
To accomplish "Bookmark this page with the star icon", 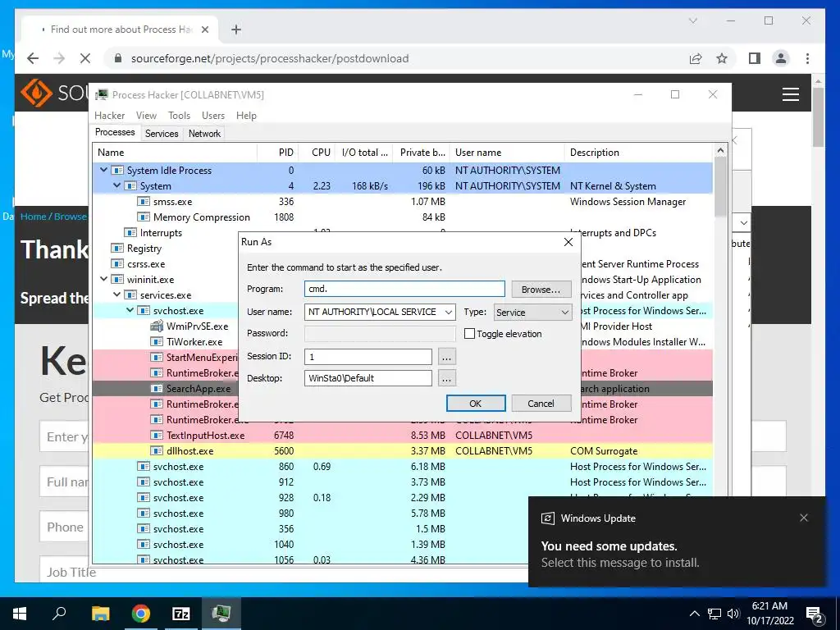I will click(722, 58).
